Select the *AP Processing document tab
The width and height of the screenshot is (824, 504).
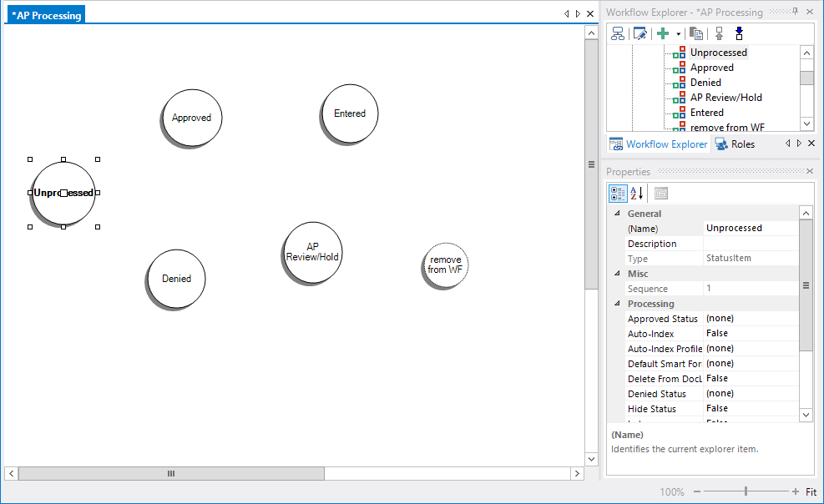click(46, 15)
